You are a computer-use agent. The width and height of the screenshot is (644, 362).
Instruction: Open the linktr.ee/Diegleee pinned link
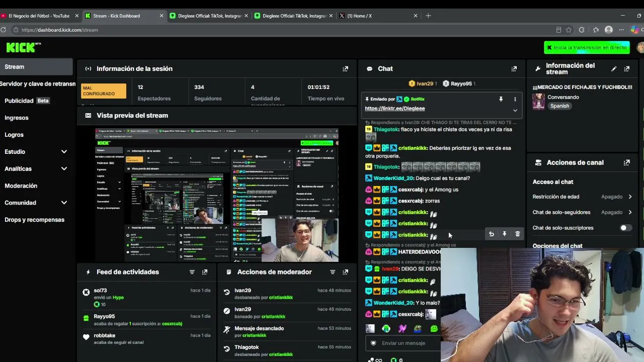[395, 109]
